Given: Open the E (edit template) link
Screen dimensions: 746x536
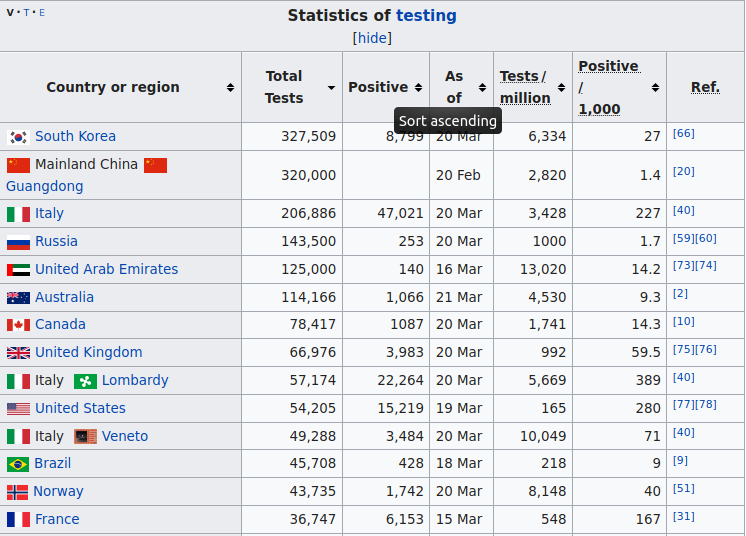Looking at the screenshot, I should click(x=41, y=13).
